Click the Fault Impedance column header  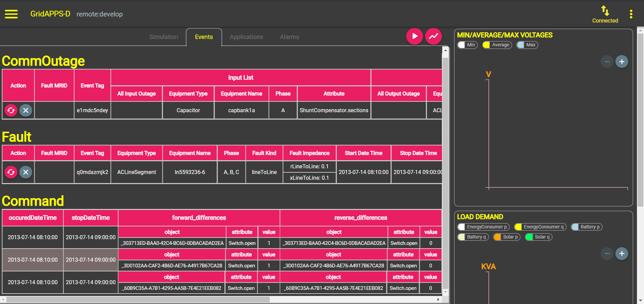pyautogui.click(x=309, y=153)
